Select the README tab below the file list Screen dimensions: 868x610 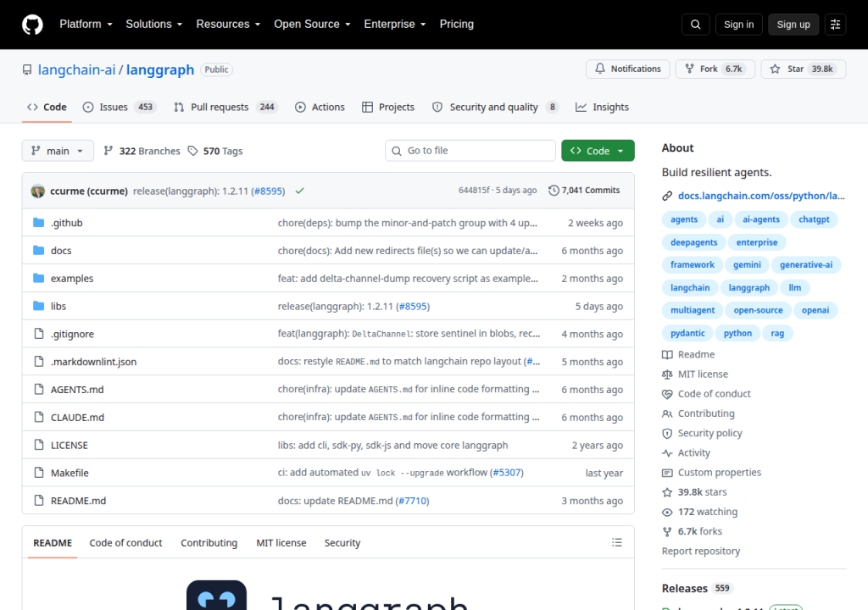(53, 543)
